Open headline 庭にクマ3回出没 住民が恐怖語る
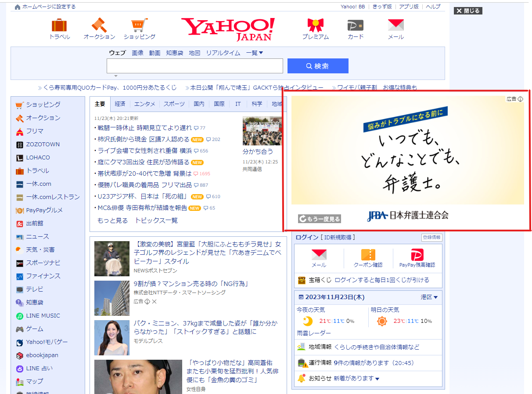Viewport: 532px width, 394px height. 143,162
